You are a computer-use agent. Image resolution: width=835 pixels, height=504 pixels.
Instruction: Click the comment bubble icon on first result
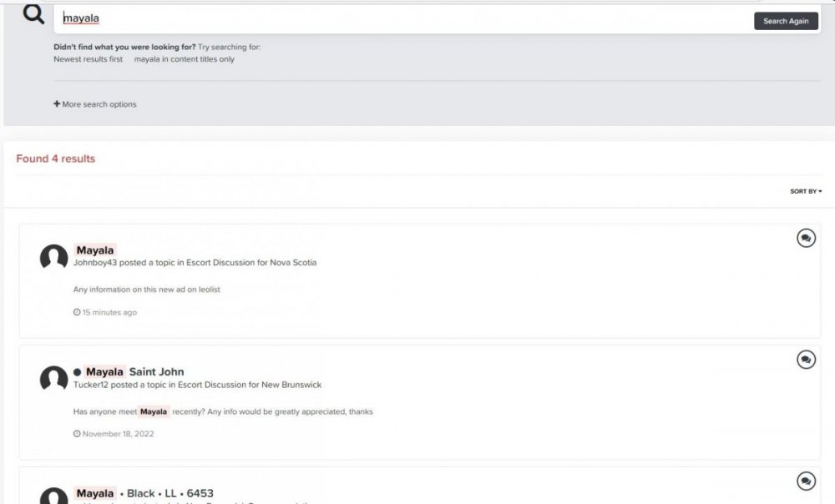[x=806, y=239]
